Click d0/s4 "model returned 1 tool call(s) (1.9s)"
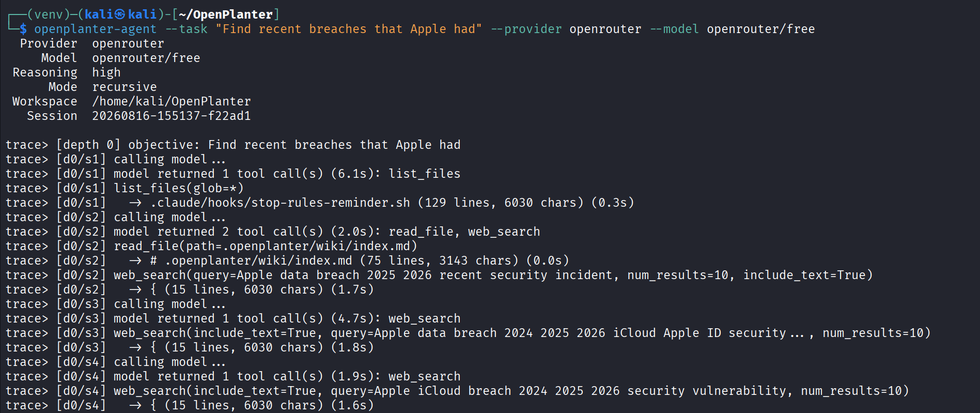The width and height of the screenshot is (980, 413). tap(247, 376)
